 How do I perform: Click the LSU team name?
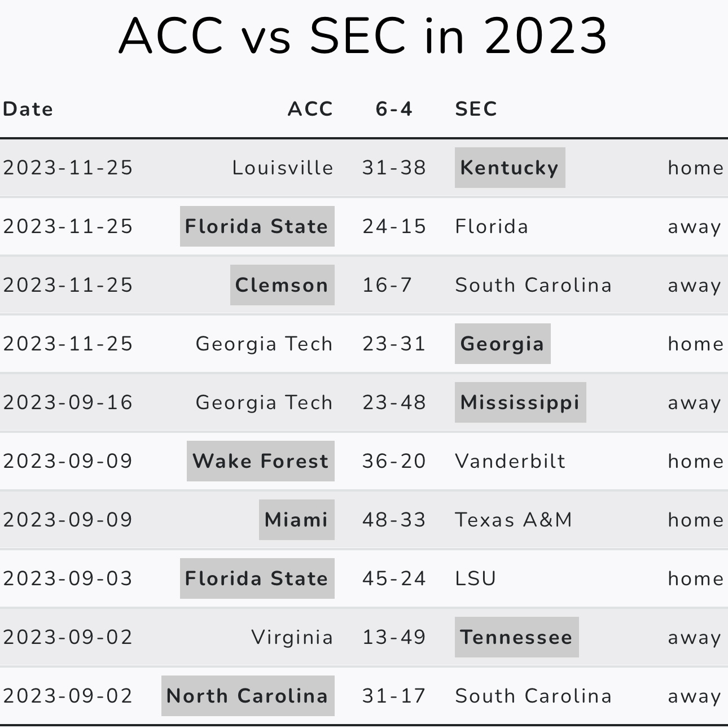pos(475,578)
